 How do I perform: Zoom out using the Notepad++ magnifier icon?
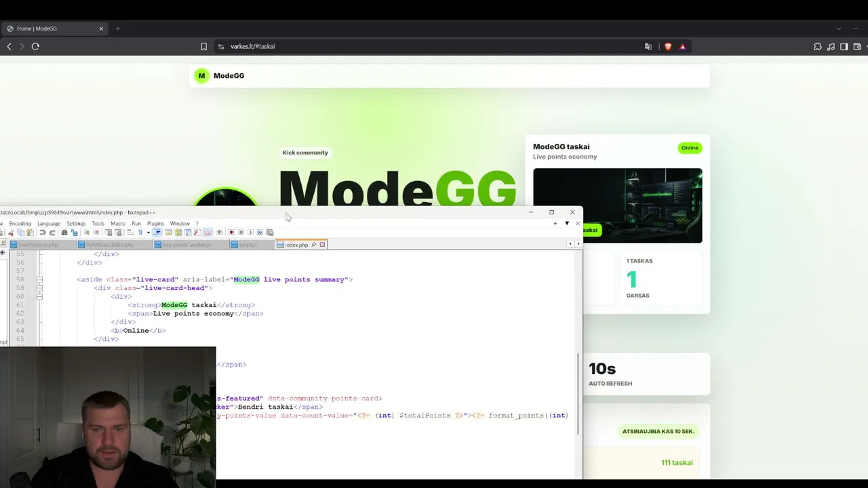click(96, 232)
